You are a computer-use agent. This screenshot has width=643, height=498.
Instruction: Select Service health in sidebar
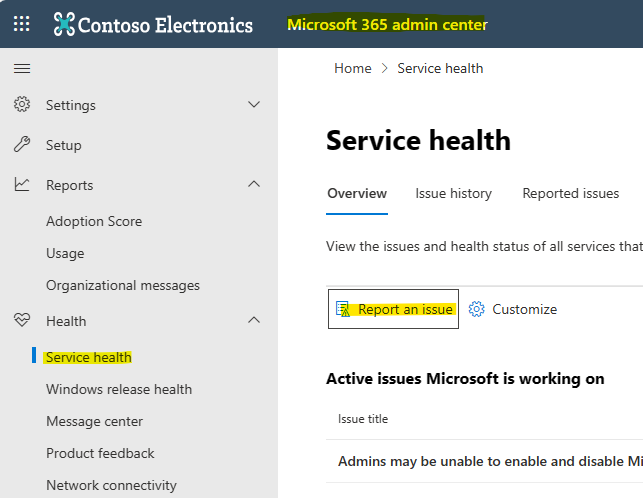(x=89, y=357)
